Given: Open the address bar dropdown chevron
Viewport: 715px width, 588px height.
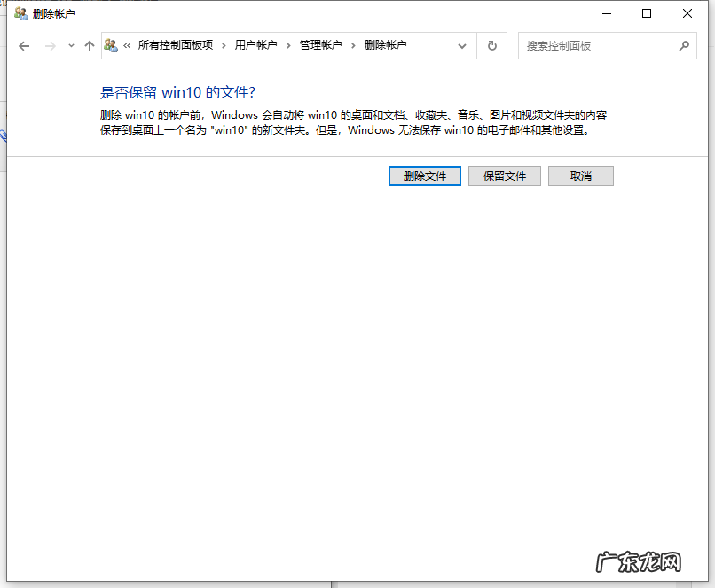Looking at the screenshot, I should coord(461,45).
